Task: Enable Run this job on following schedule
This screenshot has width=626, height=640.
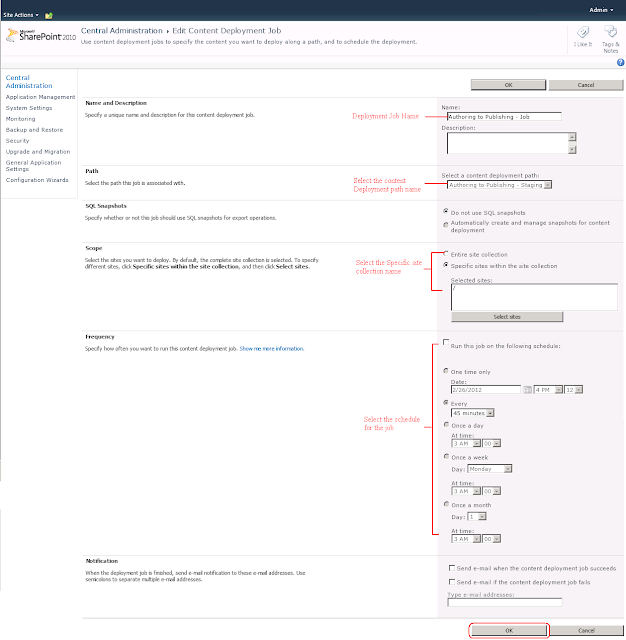Action: coord(446,342)
